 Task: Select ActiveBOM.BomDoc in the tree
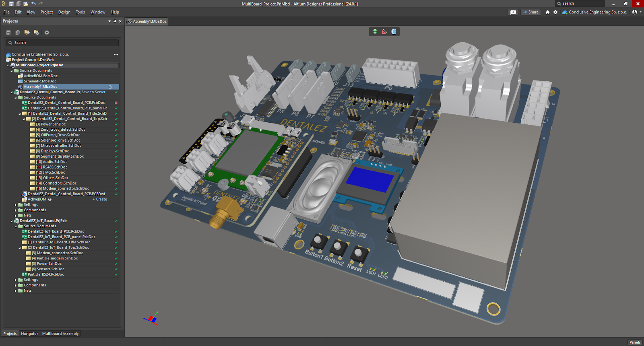pyautogui.click(x=40, y=76)
